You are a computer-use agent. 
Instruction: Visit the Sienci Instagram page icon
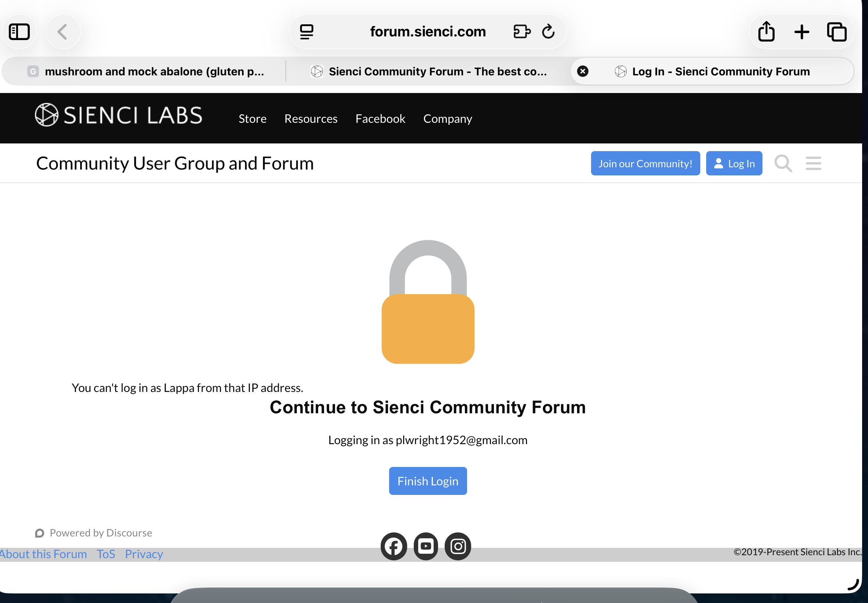tap(458, 546)
